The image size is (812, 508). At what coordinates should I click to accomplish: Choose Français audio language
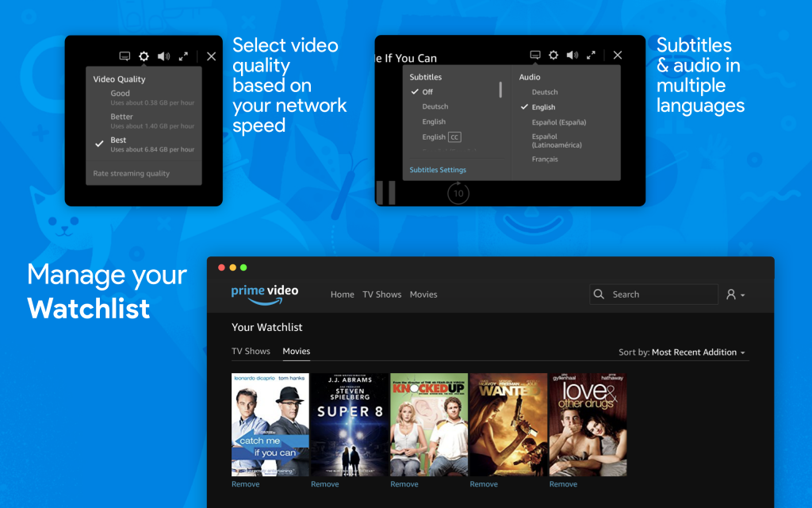point(545,159)
